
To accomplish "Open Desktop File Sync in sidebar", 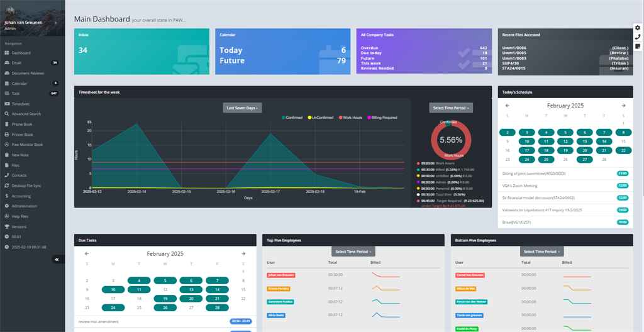I will (x=26, y=185).
